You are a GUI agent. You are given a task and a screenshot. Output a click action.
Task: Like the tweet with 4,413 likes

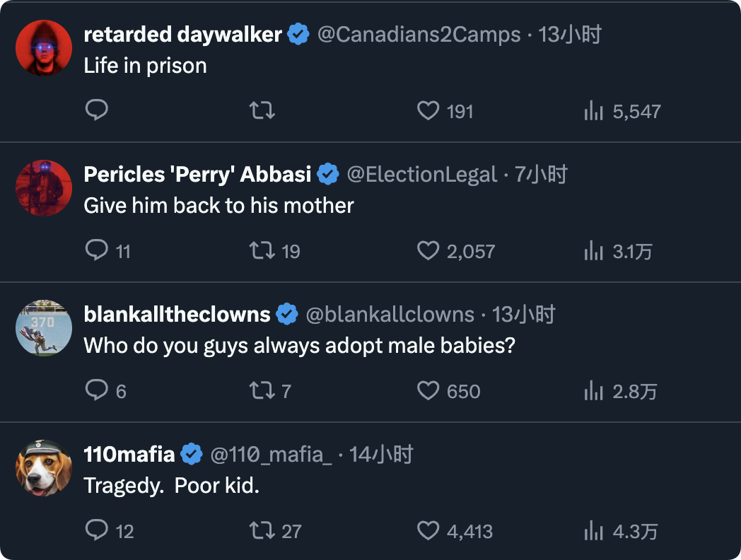pos(428,530)
